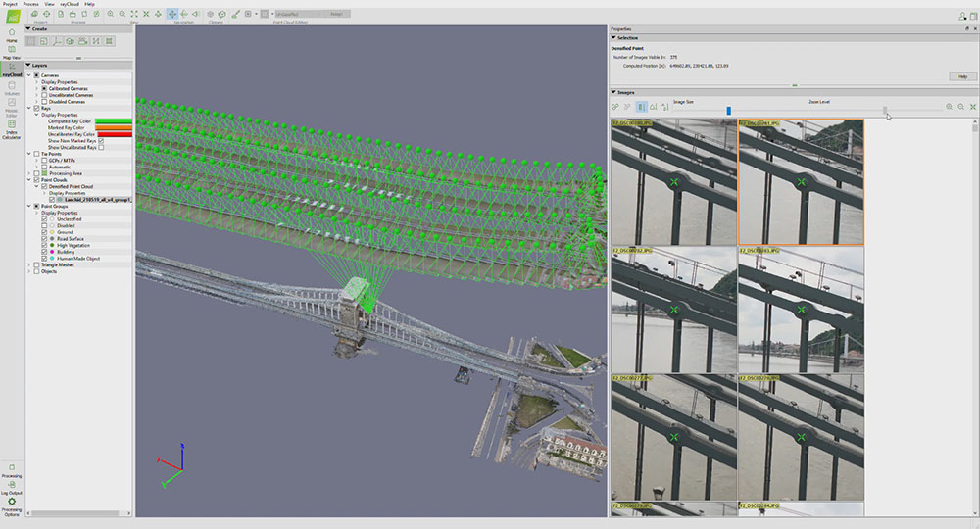Open the rayCloud menu

click(70, 4)
